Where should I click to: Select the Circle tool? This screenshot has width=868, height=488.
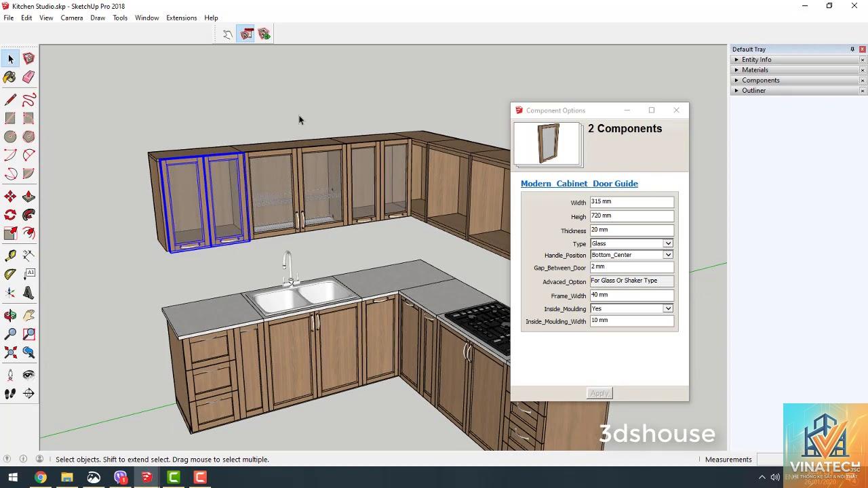pyautogui.click(x=10, y=137)
